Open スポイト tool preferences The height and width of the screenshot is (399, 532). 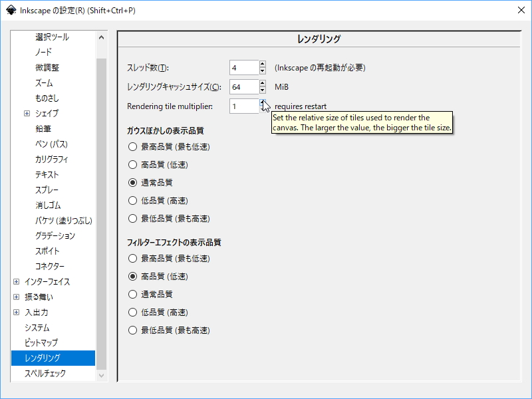pyautogui.click(x=47, y=251)
